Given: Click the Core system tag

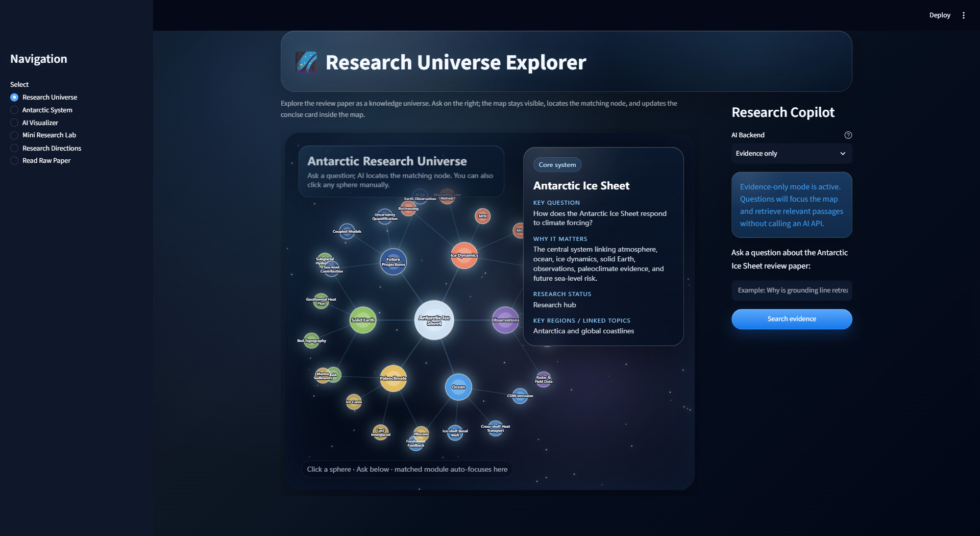Looking at the screenshot, I should click(x=557, y=165).
